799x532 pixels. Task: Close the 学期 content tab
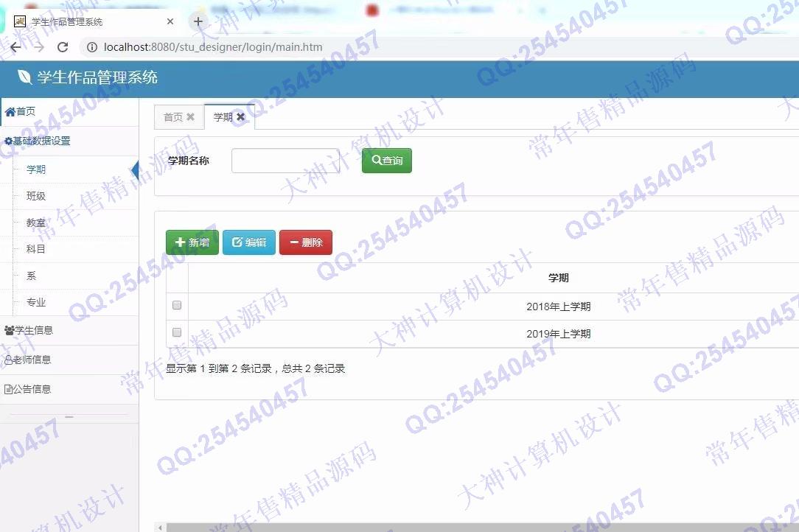[x=240, y=116]
